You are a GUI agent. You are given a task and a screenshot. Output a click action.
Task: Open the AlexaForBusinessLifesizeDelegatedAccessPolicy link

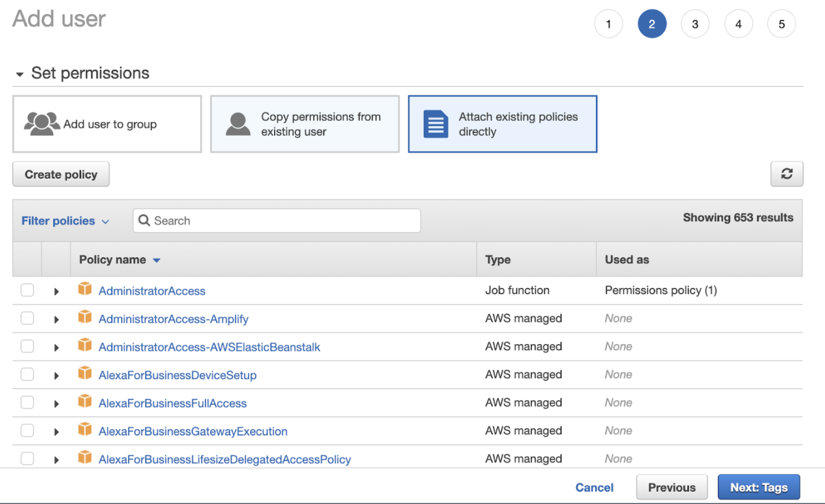click(x=224, y=460)
